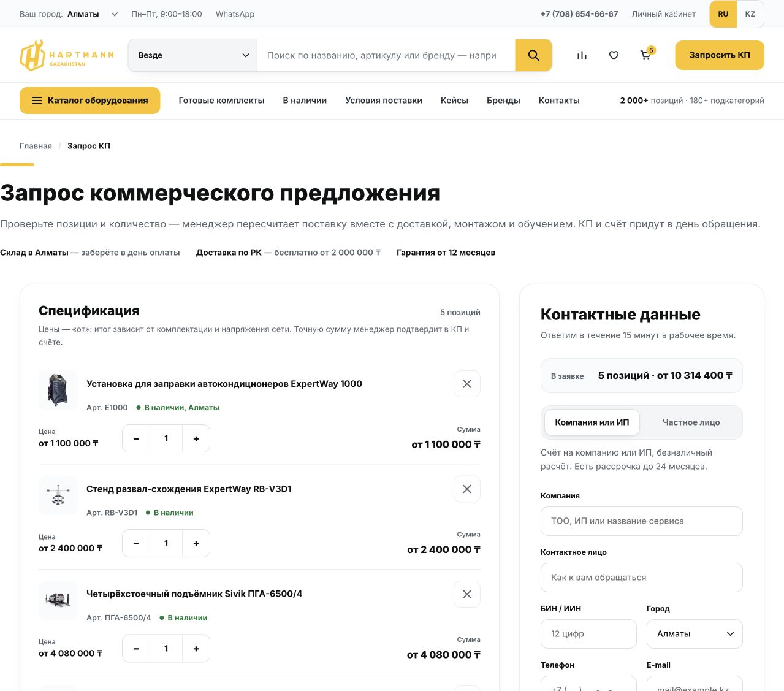Click the 5 позиций count in Спецификация
Screen dimensions: 784x691
point(460,312)
